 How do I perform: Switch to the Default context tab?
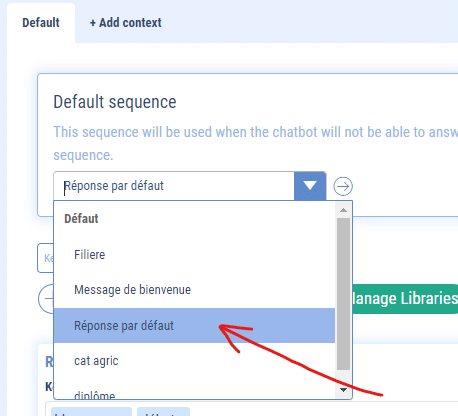[41, 23]
